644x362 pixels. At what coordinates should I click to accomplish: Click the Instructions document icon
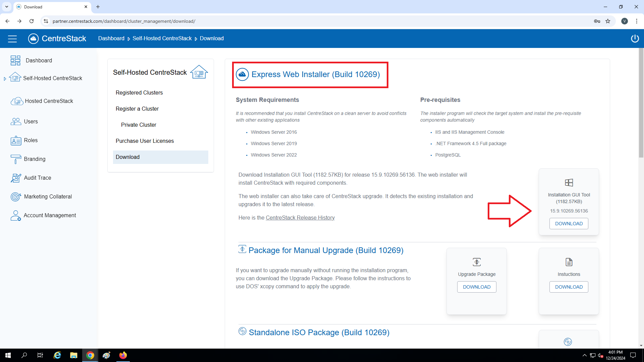(x=569, y=262)
